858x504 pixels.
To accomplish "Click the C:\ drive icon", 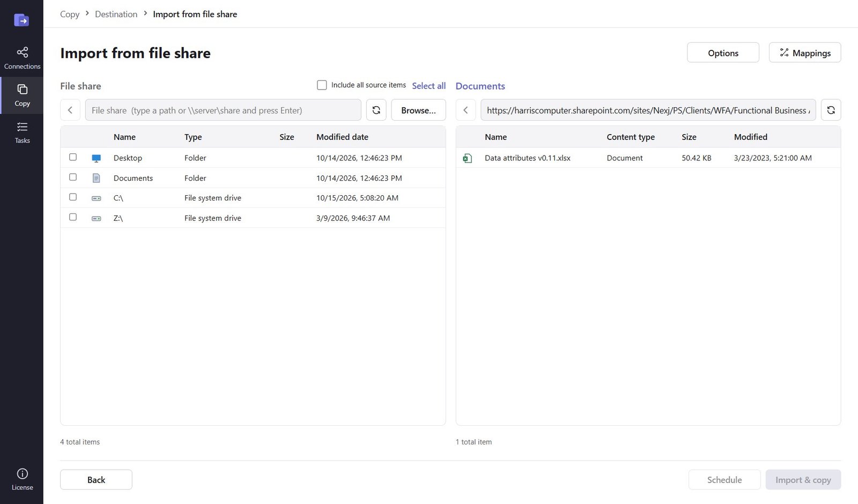I will coord(97,198).
